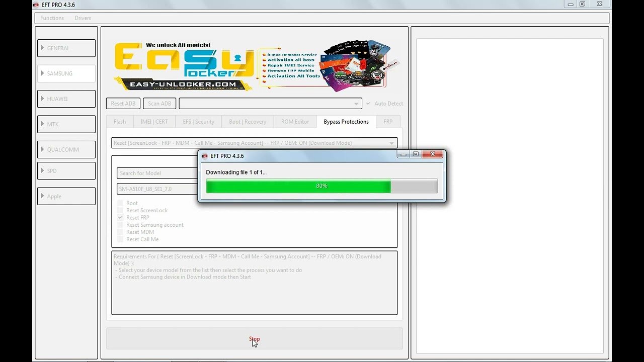644x362 pixels.
Task: Open the Drivers menu
Action: pos(83,18)
